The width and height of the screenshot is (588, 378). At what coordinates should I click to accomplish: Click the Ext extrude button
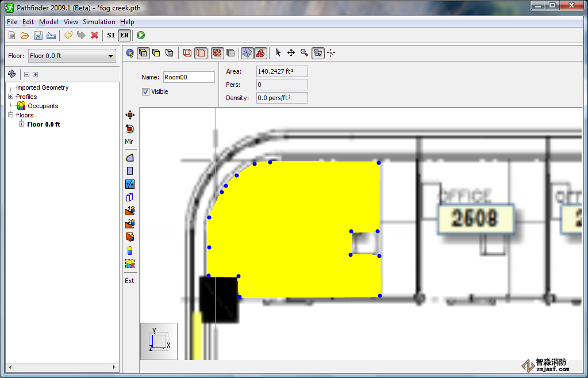(x=129, y=281)
